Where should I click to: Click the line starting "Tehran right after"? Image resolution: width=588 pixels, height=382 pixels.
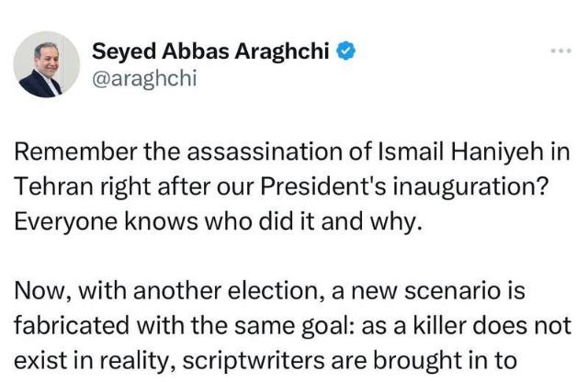tap(279, 187)
